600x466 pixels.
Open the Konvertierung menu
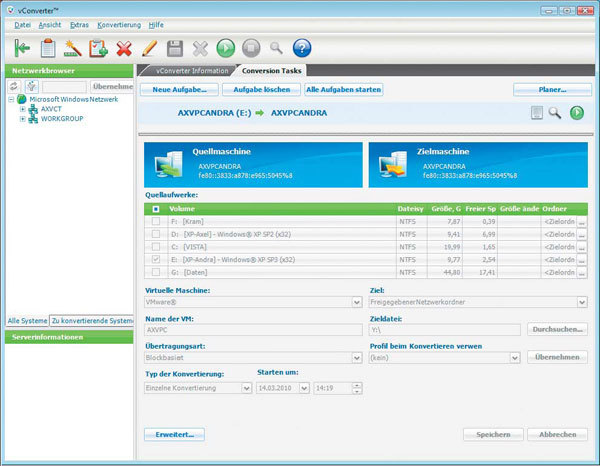point(119,23)
